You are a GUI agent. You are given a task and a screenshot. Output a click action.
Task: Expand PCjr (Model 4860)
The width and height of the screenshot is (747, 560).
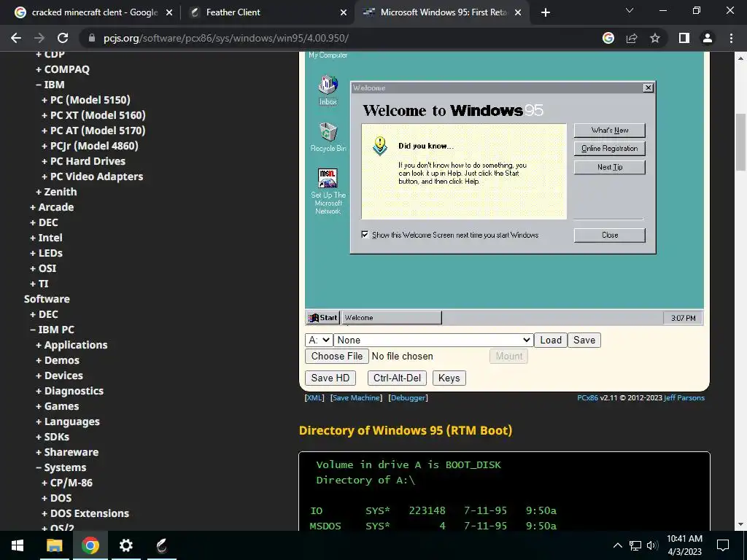click(90, 146)
